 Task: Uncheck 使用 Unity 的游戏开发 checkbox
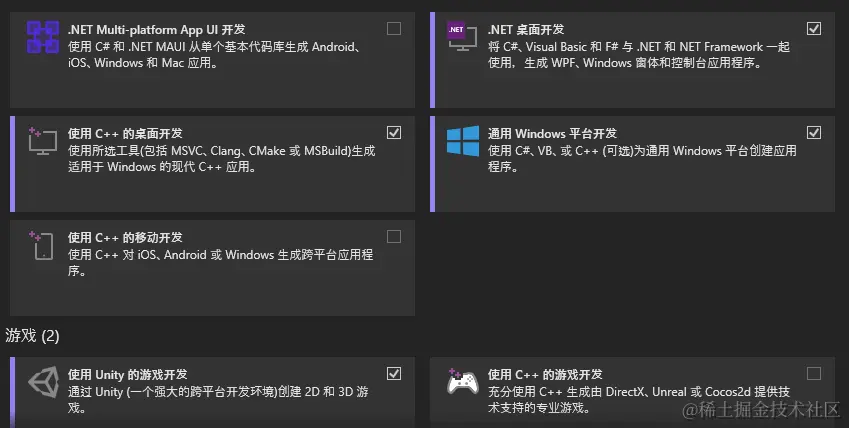[394, 373]
